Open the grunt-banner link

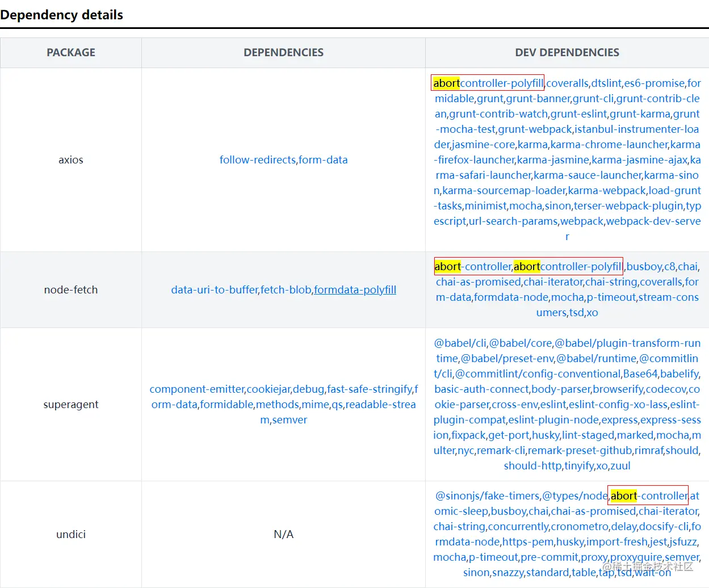[538, 98]
